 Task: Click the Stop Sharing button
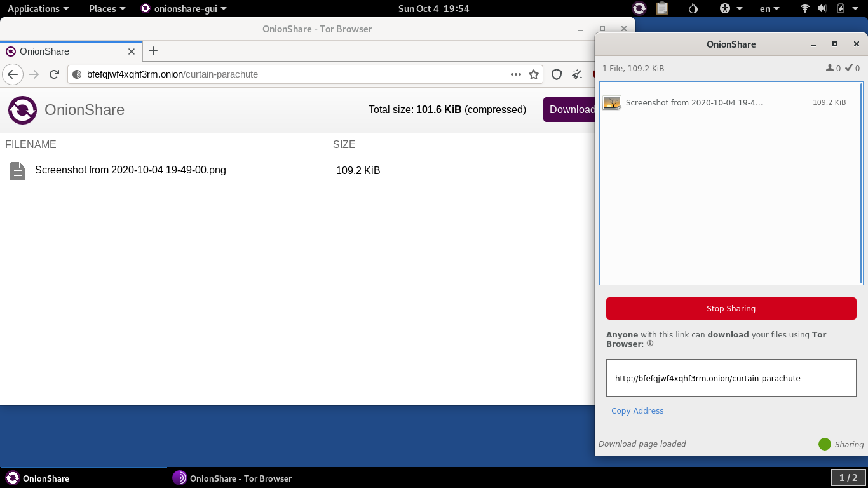pos(731,308)
